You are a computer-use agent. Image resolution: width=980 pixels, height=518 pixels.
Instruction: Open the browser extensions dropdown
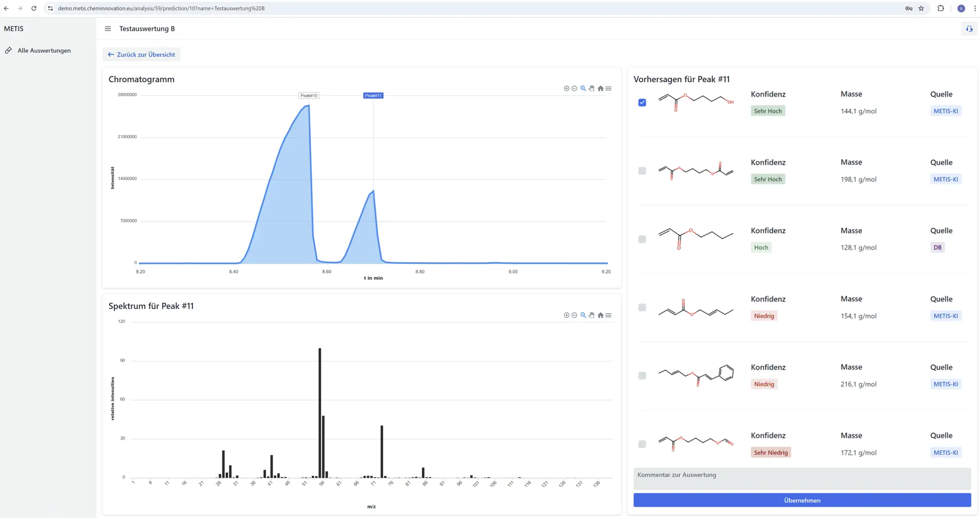pyautogui.click(x=940, y=8)
